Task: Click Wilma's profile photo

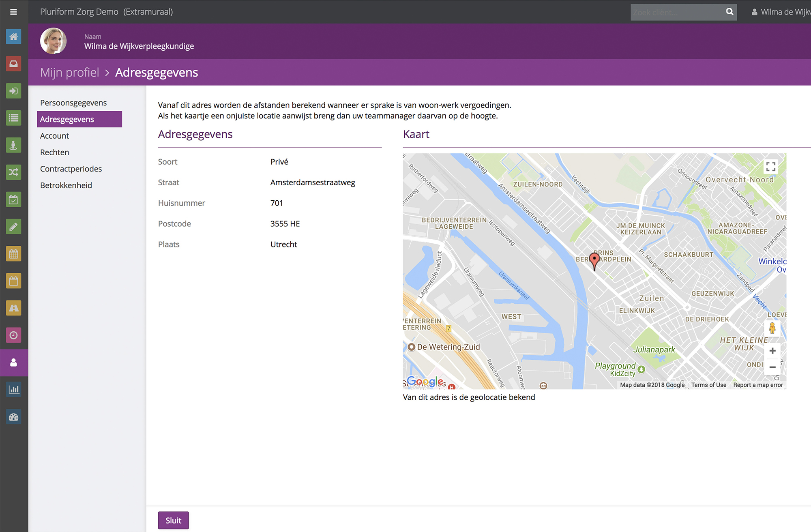Action: (x=53, y=41)
